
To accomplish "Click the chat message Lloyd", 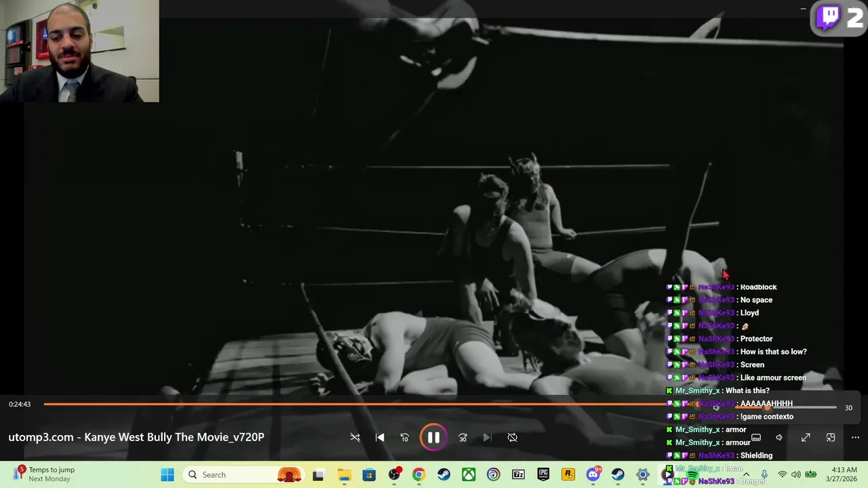I will tap(749, 313).
